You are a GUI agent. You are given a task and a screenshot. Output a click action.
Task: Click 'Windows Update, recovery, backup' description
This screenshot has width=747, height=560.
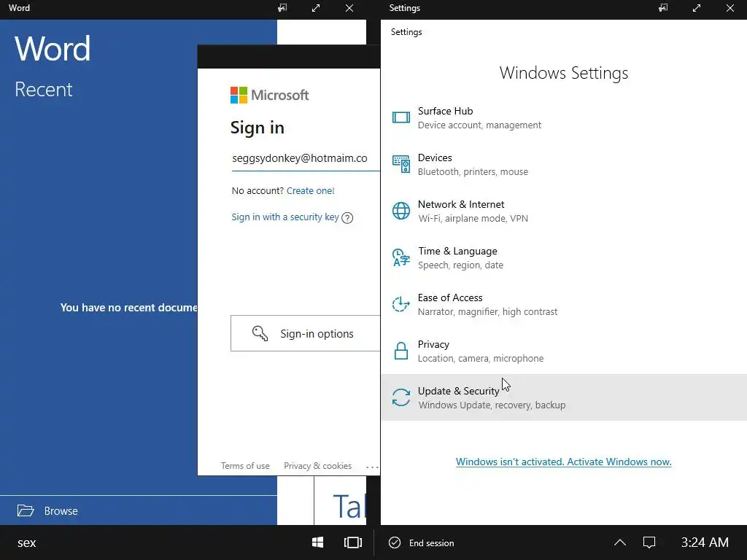tap(492, 405)
